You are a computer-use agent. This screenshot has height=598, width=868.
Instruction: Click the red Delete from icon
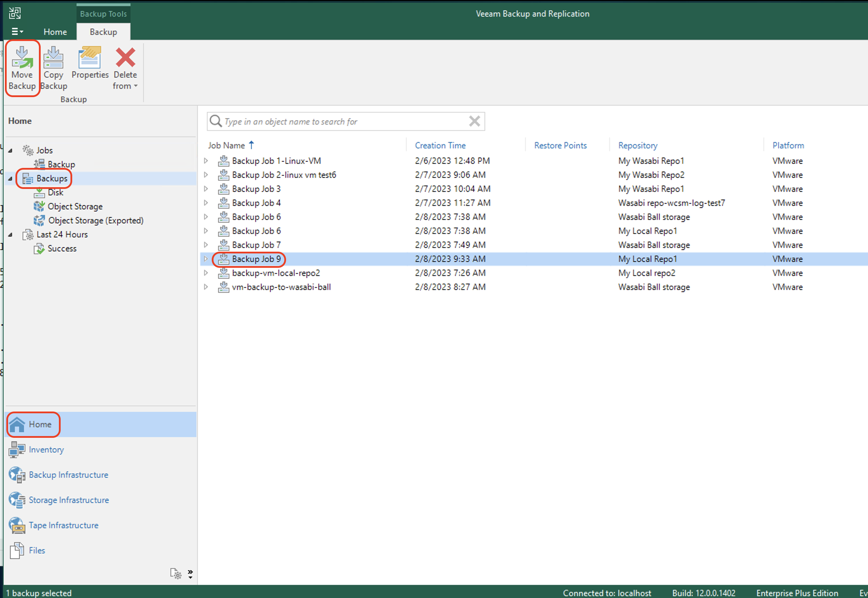point(125,58)
